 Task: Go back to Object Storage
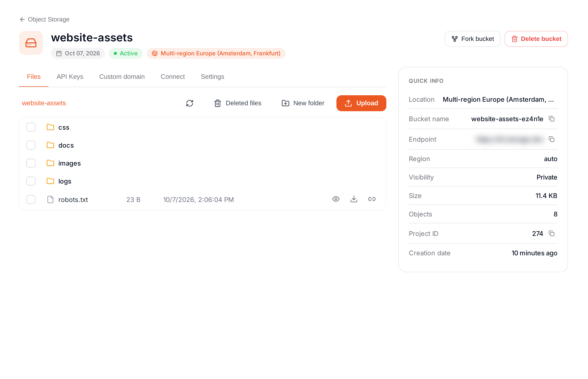tap(44, 19)
